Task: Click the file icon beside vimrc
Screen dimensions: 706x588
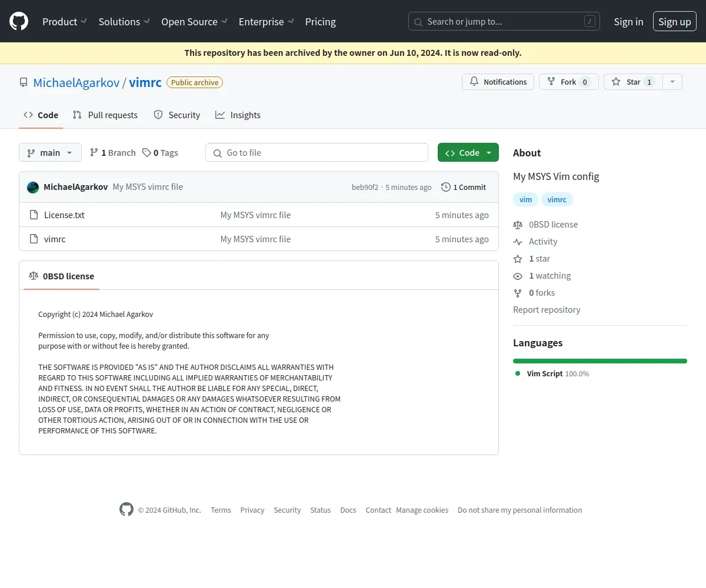Action: 34,239
